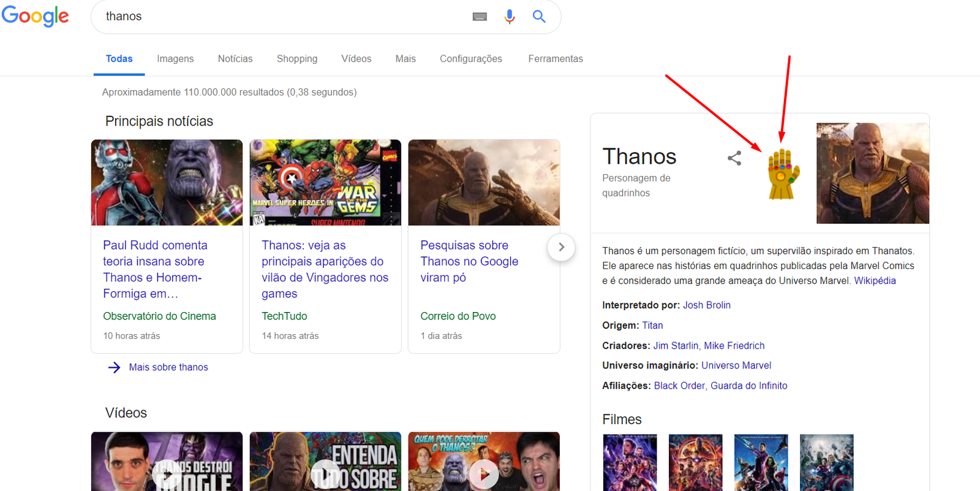Open third film poster under Filmes
Screen dimensions: 980x491
761,463
